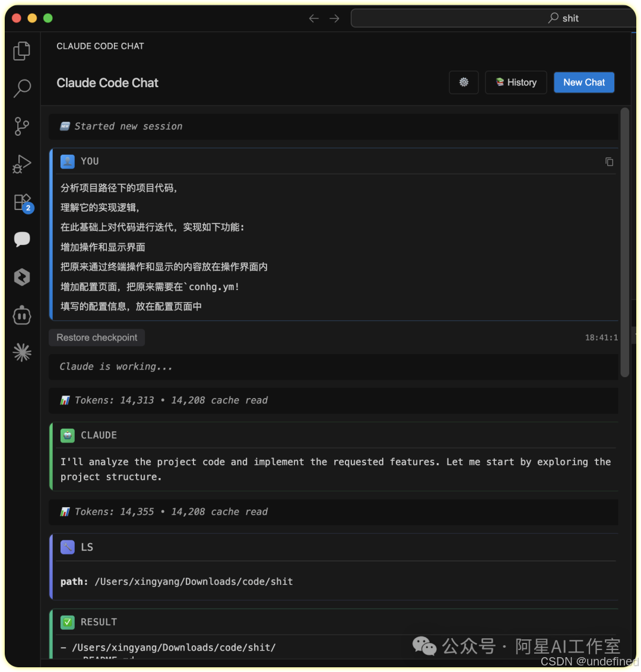Screen dimensions: 641x672
Task: Start a New Chat
Action: coord(583,82)
